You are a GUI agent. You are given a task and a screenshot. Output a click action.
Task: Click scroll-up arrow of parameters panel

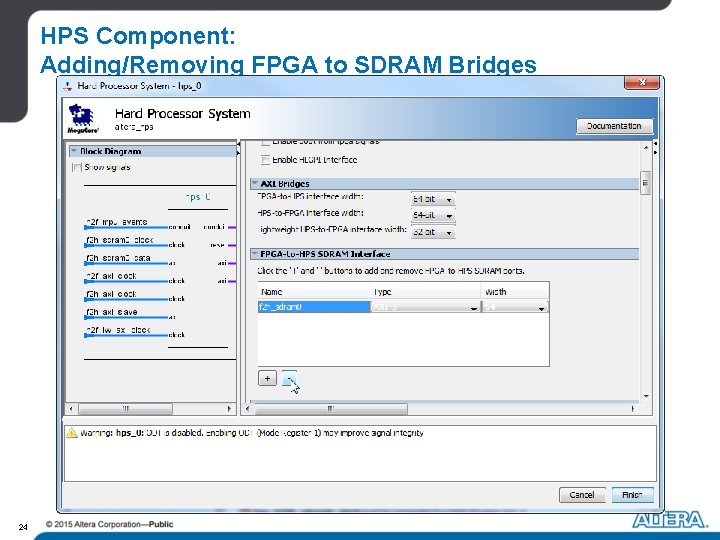(646, 147)
